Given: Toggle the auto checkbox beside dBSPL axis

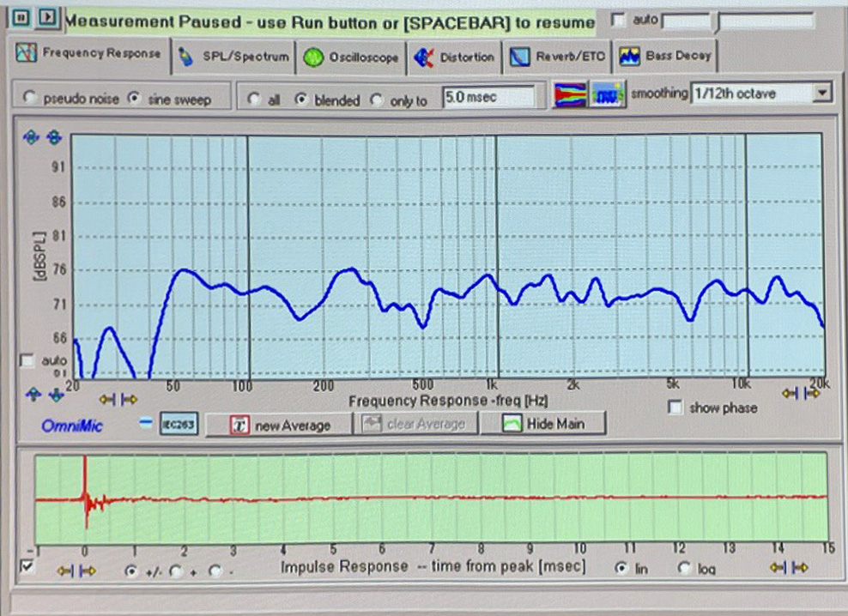Looking at the screenshot, I should 27,360.
